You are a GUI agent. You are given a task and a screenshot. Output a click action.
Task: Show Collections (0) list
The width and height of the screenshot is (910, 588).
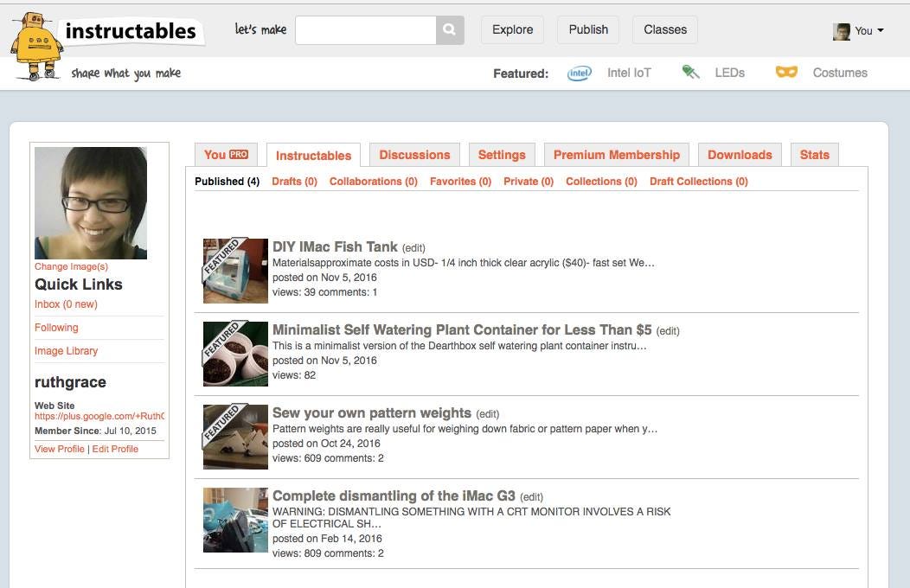click(601, 182)
